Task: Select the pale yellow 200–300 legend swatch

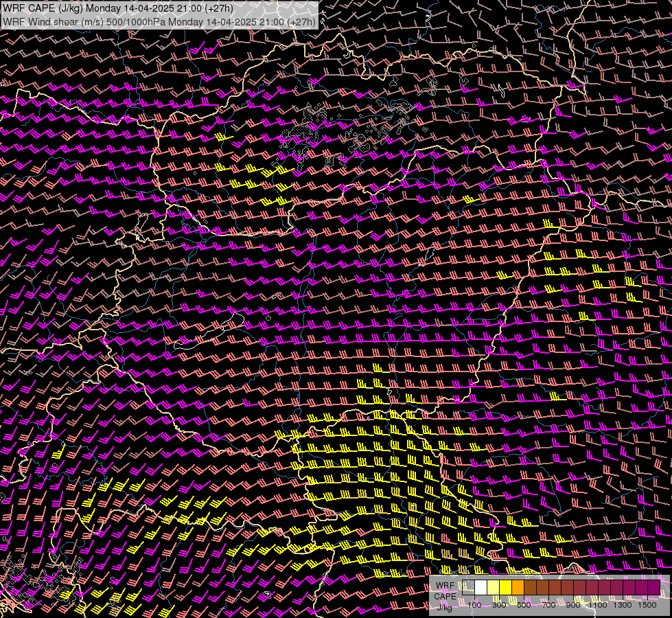Action: tap(494, 587)
